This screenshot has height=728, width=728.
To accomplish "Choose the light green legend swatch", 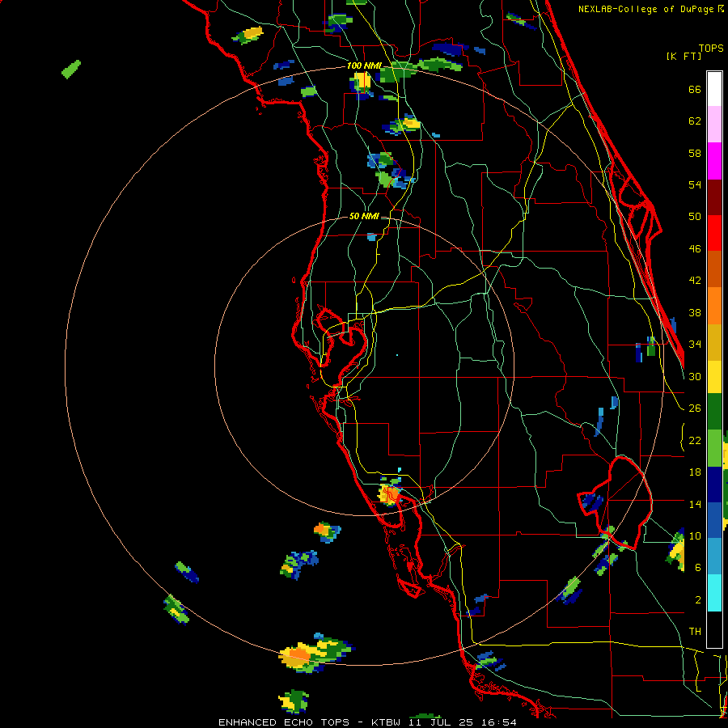I will pos(714,448).
